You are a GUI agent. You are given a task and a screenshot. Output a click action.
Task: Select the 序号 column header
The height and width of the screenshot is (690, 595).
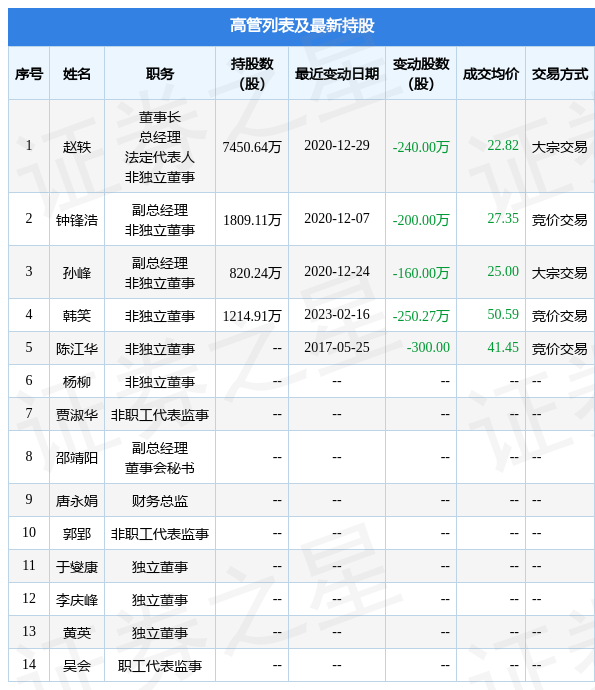tap(29, 74)
